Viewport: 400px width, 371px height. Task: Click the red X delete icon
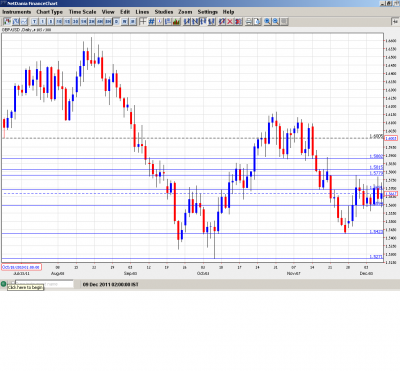pos(230,22)
